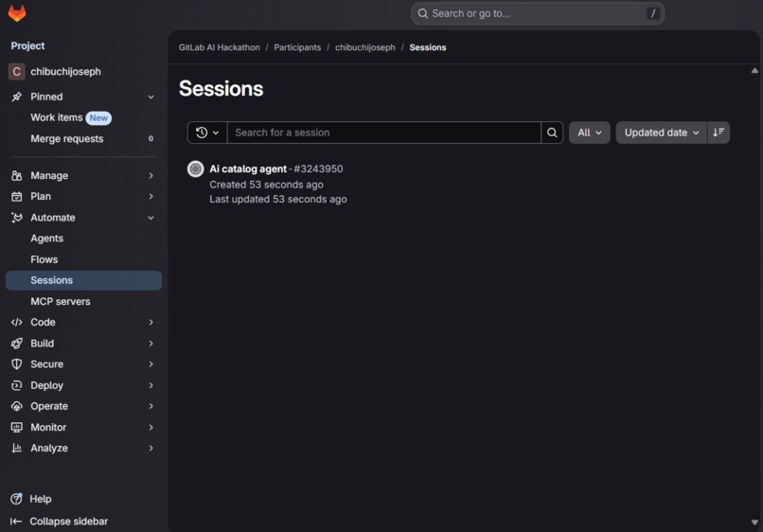This screenshot has height=532, width=763.
Task: Expand the Analyze section chevron
Action: tap(151, 449)
